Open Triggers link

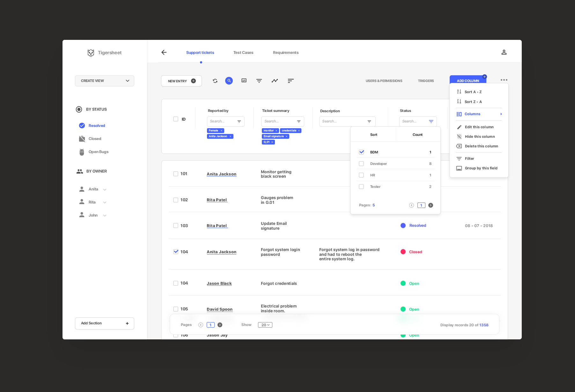tap(426, 81)
